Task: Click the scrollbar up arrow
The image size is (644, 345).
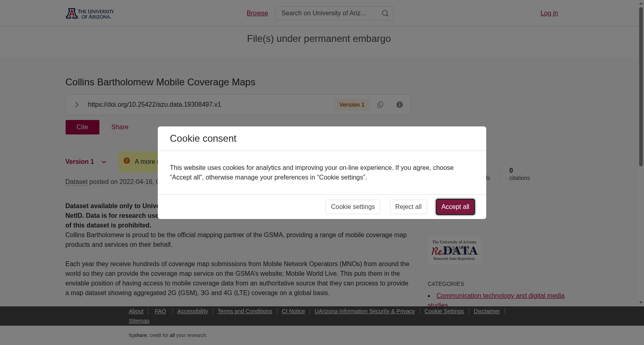Action: click(641, 3)
